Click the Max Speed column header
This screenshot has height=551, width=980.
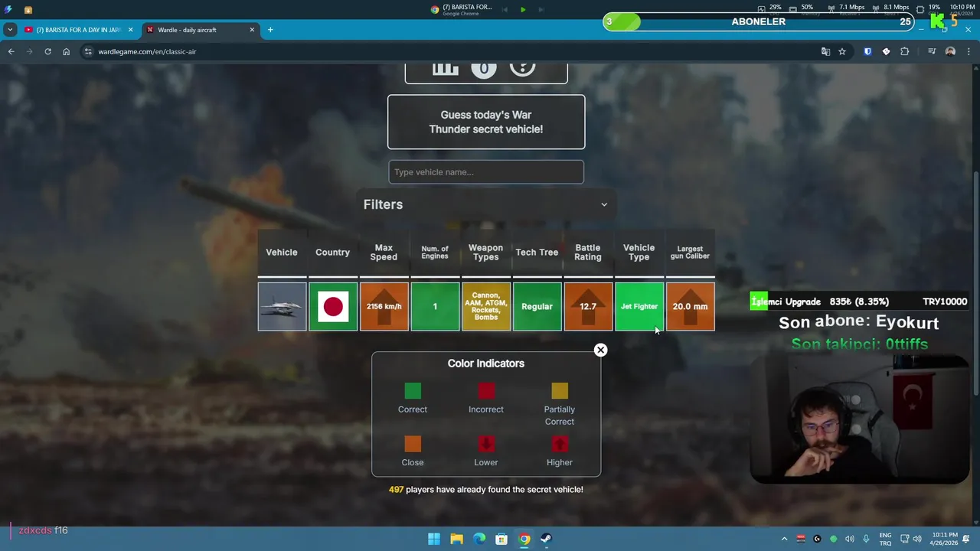coord(384,253)
